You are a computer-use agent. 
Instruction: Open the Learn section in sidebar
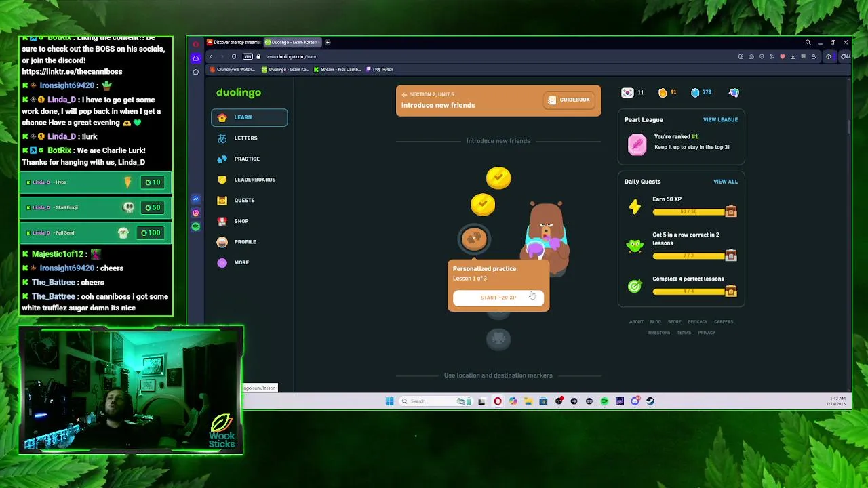coord(249,117)
